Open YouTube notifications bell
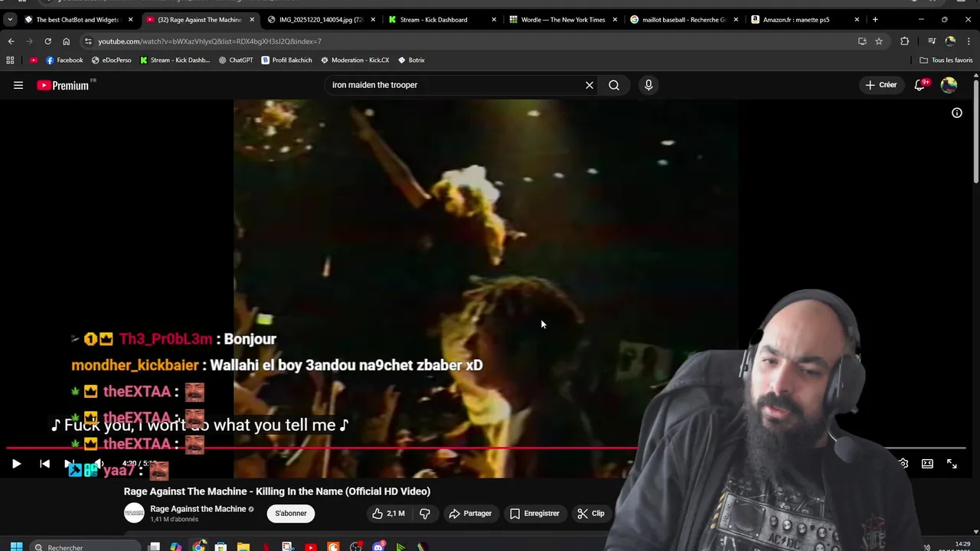The height and width of the screenshot is (551, 980). (920, 85)
